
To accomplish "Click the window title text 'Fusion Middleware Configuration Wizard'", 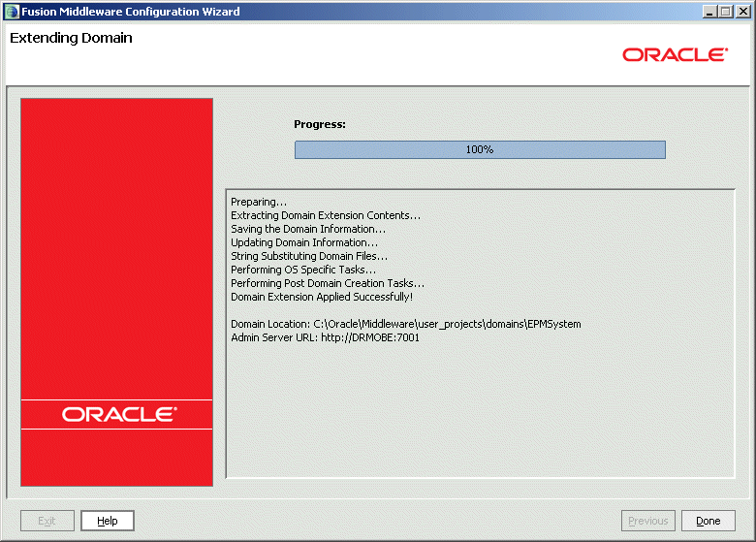I will [x=131, y=12].
